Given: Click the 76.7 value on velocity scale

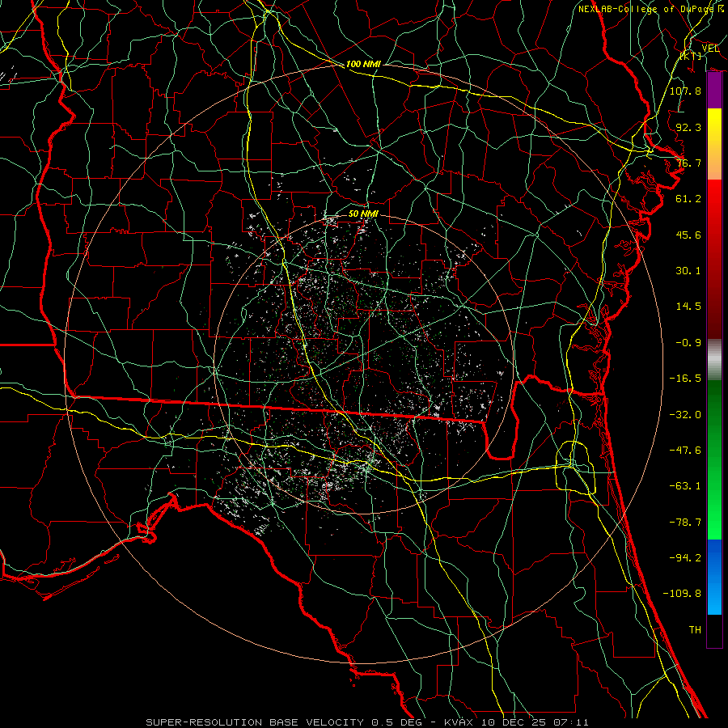Looking at the screenshot, I should [688, 163].
